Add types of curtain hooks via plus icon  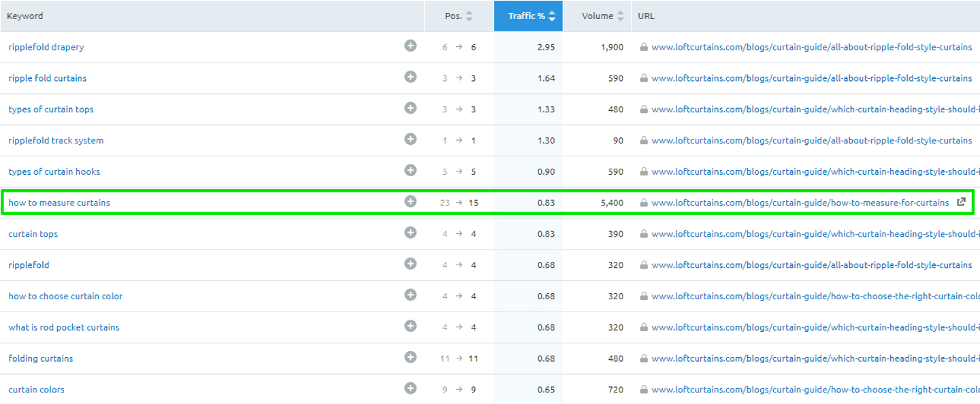tap(410, 170)
